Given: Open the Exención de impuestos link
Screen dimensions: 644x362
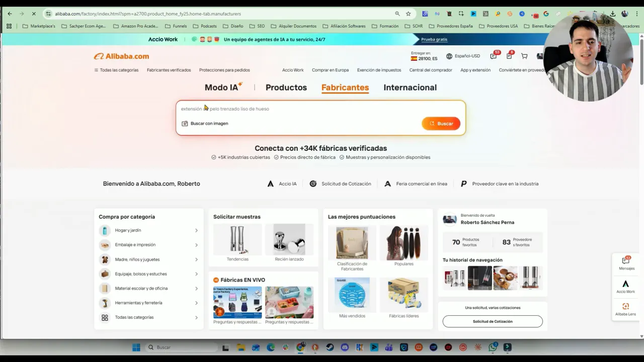Looking at the screenshot, I should click(x=379, y=70).
